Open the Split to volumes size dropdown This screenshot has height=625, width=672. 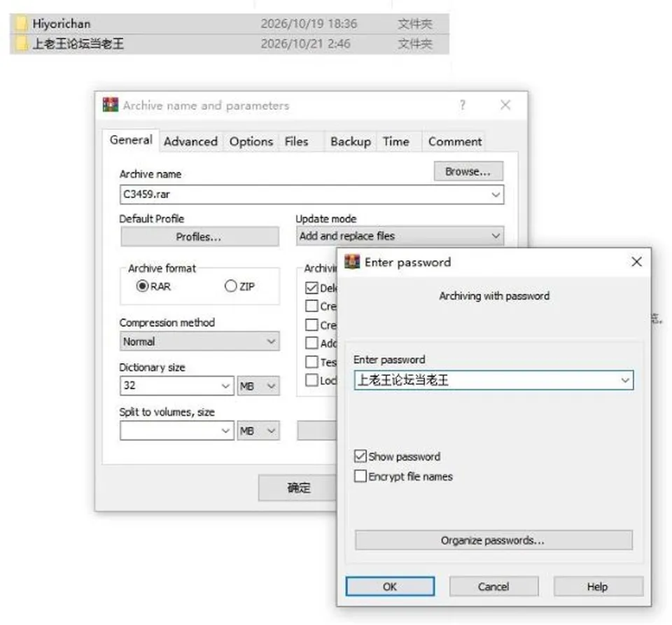tap(225, 430)
